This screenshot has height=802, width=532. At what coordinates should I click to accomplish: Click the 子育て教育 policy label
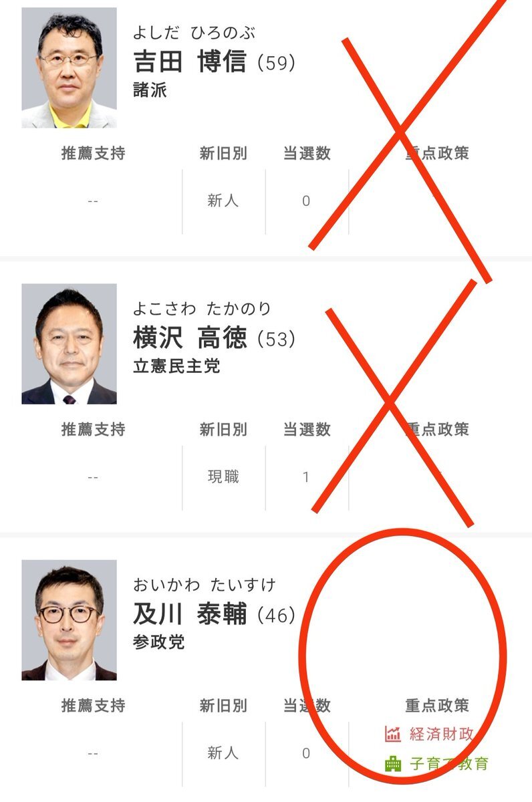point(448,763)
